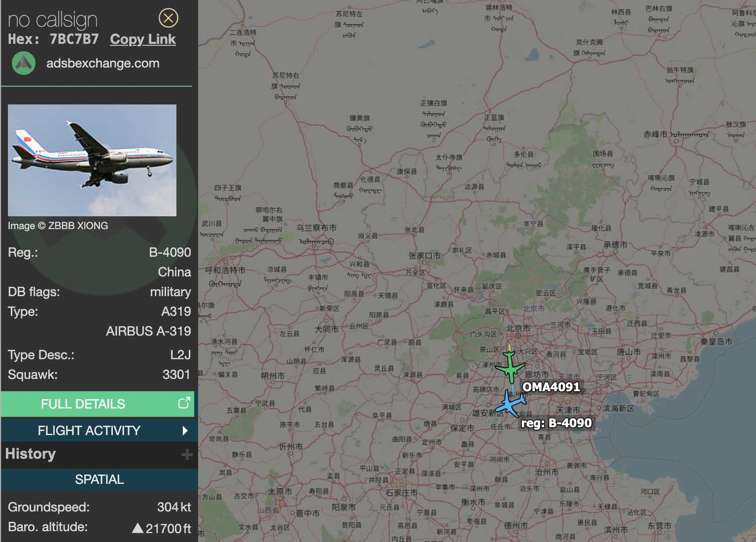Image resolution: width=756 pixels, height=542 pixels.
Task: Click the registration value B-4090
Action: tap(170, 252)
